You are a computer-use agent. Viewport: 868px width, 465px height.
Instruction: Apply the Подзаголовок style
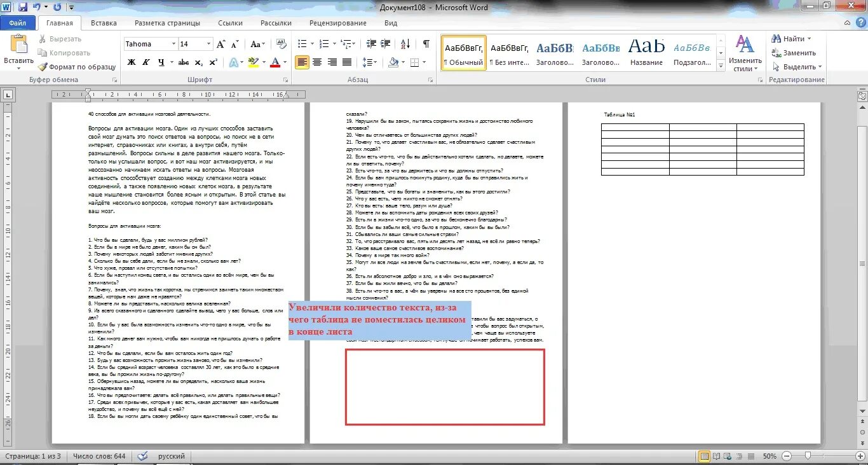coord(692,53)
